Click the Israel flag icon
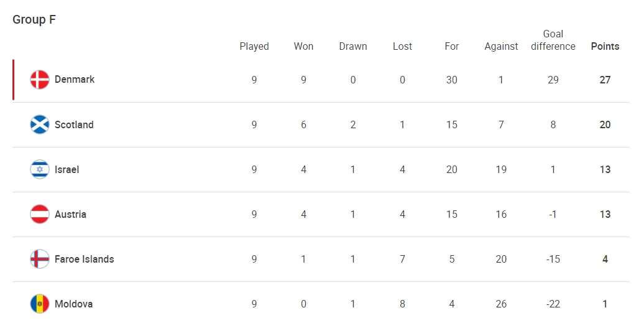Viewport: 644px width, 328px height. (x=40, y=169)
